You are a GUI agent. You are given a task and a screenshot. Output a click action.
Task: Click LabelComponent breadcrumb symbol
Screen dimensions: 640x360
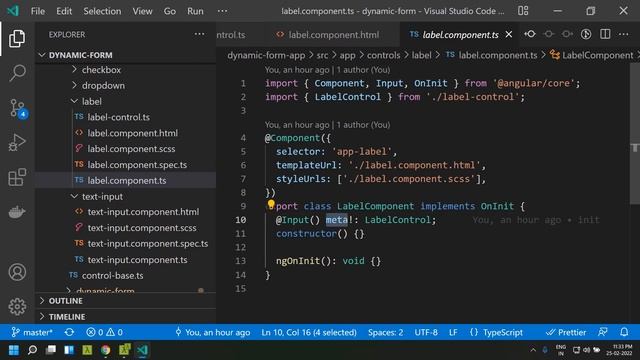point(591,55)
